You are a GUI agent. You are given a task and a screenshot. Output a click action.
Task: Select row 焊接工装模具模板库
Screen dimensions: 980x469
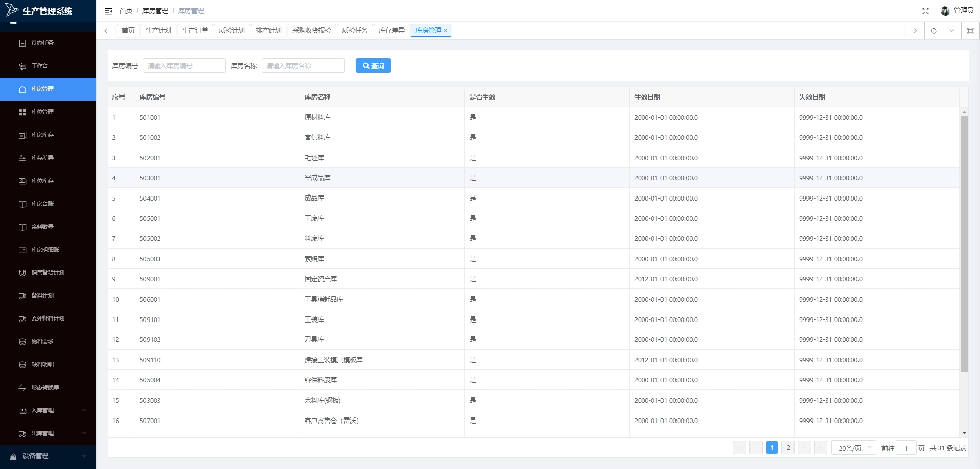533,360
